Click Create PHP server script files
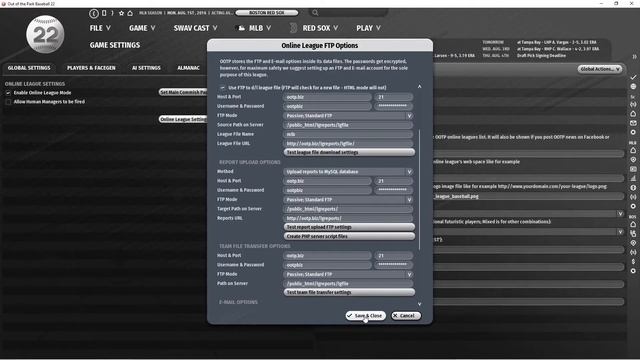Image resolution: width=640 pixels, height=360 pixels. (349, 236)
